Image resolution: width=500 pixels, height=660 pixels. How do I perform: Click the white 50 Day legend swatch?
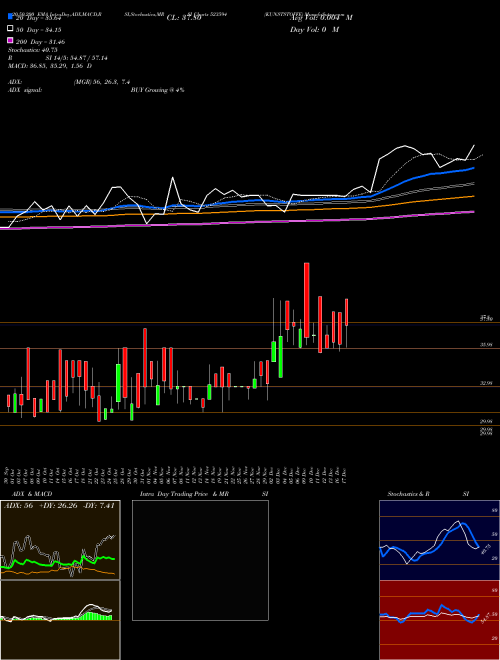click(x=10, y=29)
